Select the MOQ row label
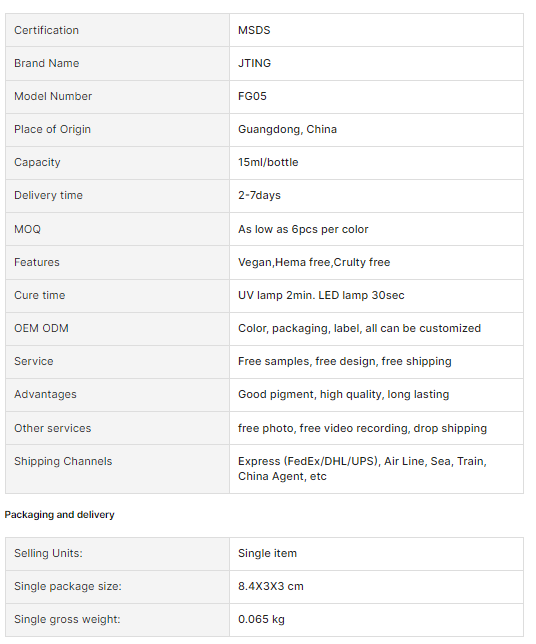The image size is (536, 644). pyautogui.click(x=28, y=229)
